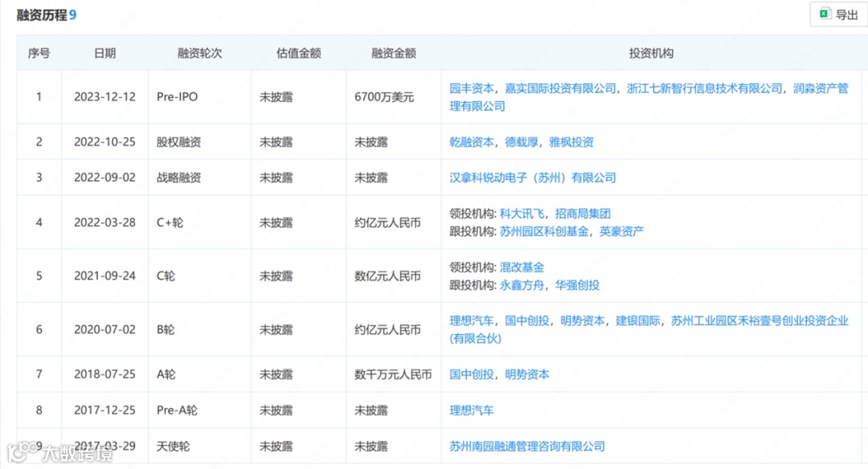The width and height of the screenshot is (868, 469).
Task: Click the 投资机构 column header
Action: tap(651, 53)
